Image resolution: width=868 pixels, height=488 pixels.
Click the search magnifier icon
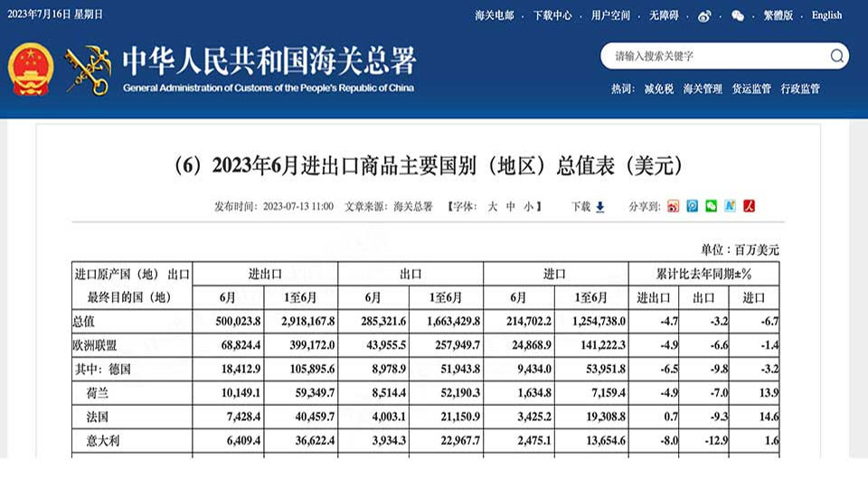pyautogui.click(x=836, y=56)
